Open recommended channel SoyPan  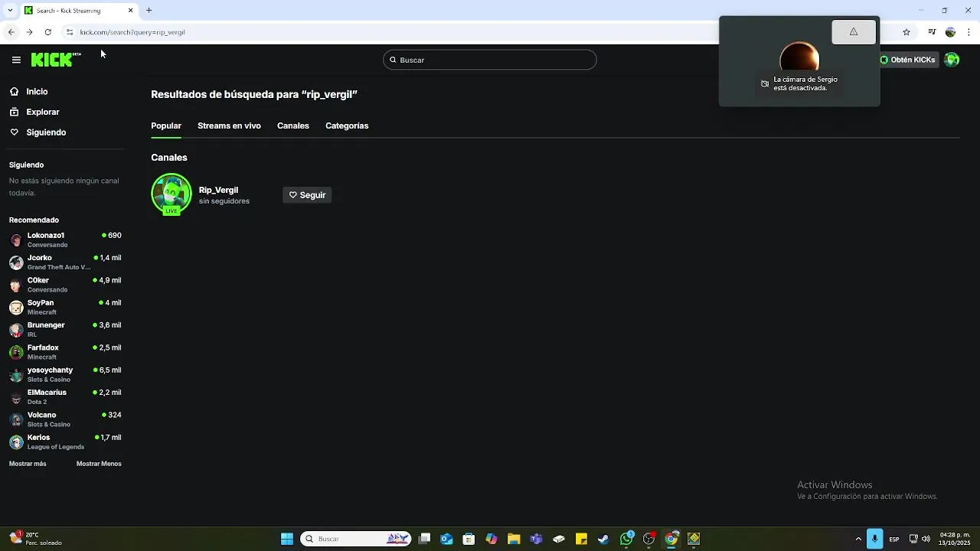tap(65, 307)
